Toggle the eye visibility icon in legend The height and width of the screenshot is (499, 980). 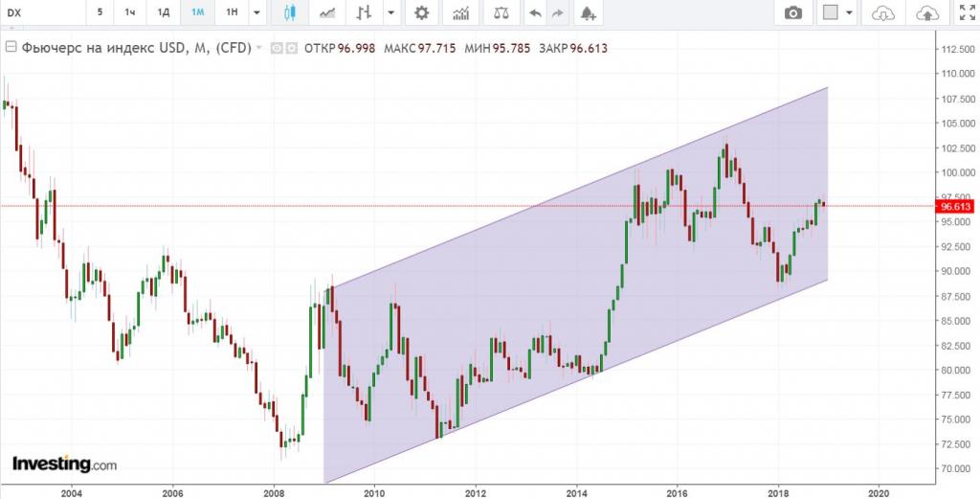tap(276, 48)
